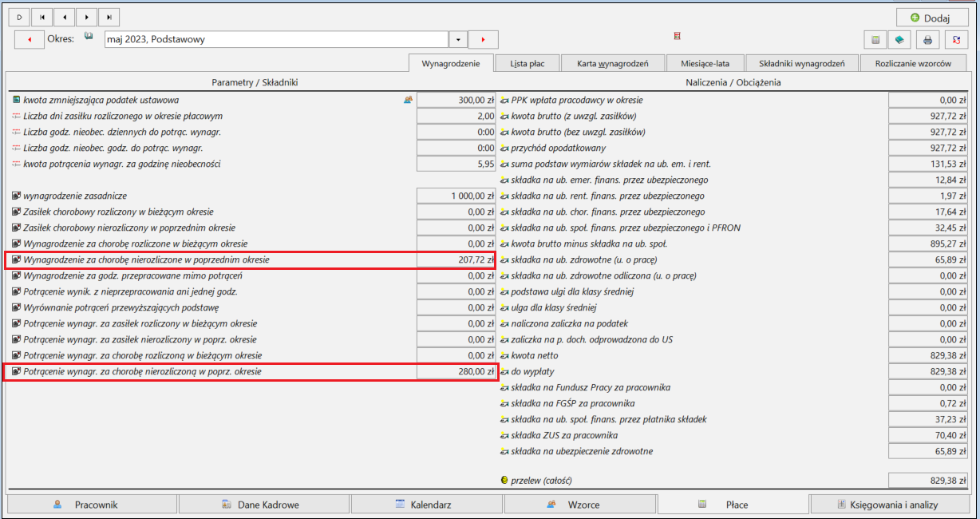
Task: Select row Wyrównanie potrąceń przewyższających podstawę
Action: coord(251,307)
